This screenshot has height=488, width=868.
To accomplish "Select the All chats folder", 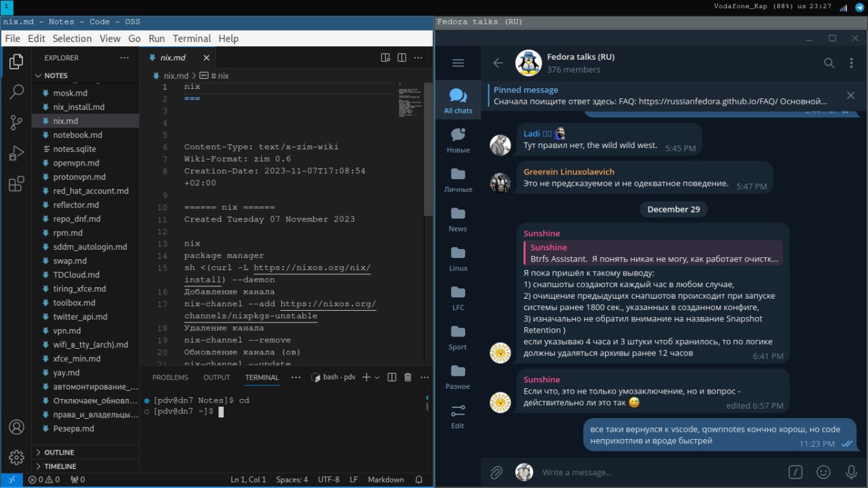I will click(x=458, y=100).
